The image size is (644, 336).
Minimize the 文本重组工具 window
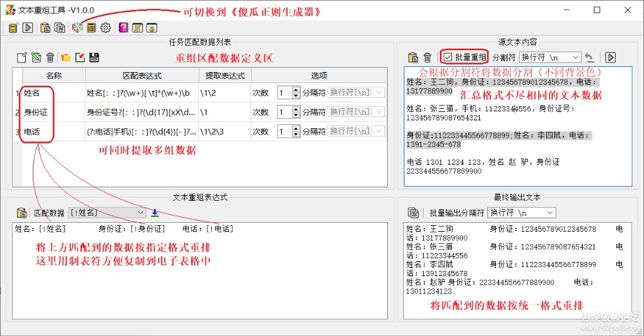click(x=567, y=10)
